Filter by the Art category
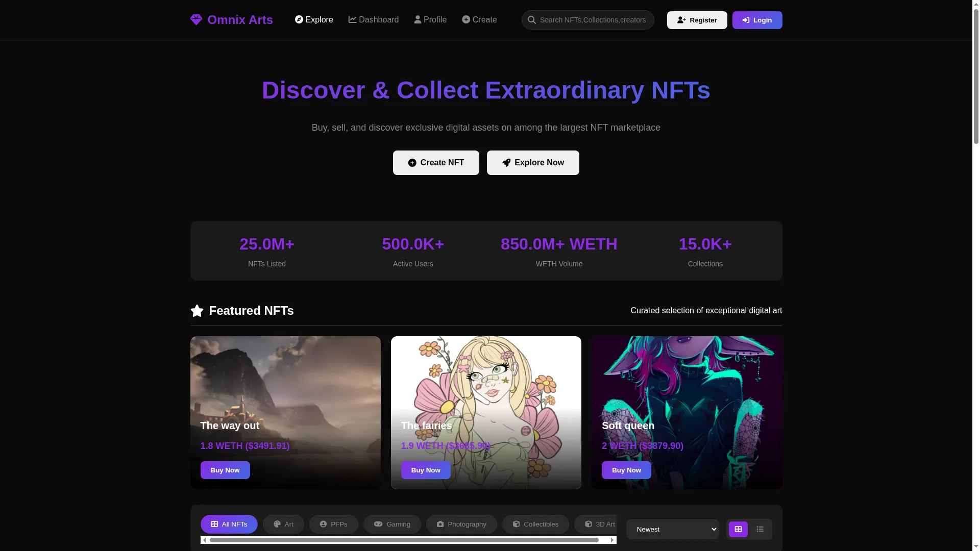Image resolution: width=980 pixels, height=551 pixels. point(283,524)
